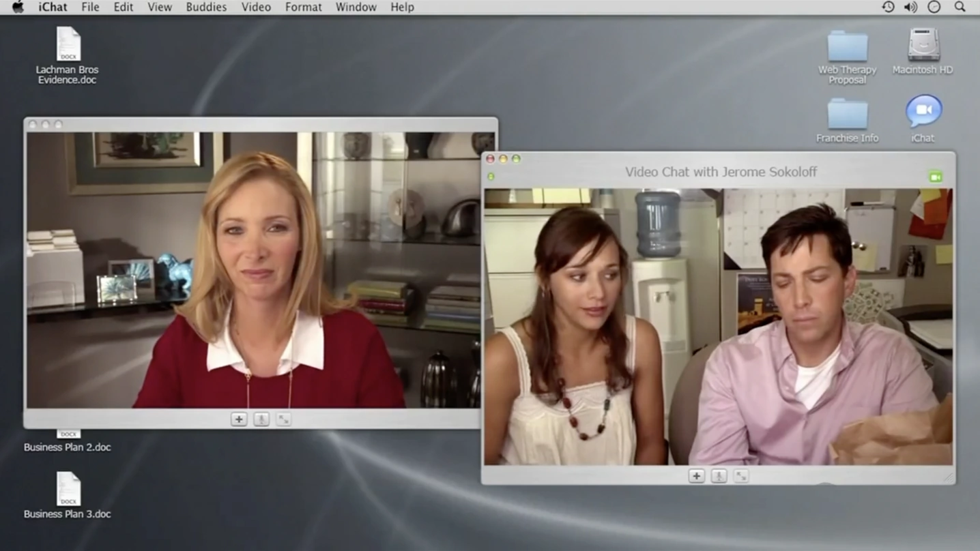Select the Web Therapy Proposal folder
This screenshot has width=980, height=551.
point(847,57)
